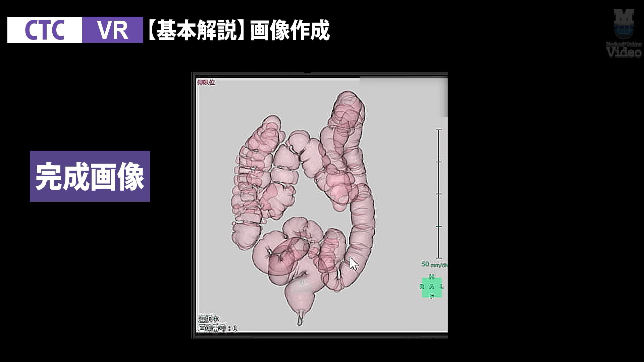Click the Medical Online Video logo

point(623,32)
